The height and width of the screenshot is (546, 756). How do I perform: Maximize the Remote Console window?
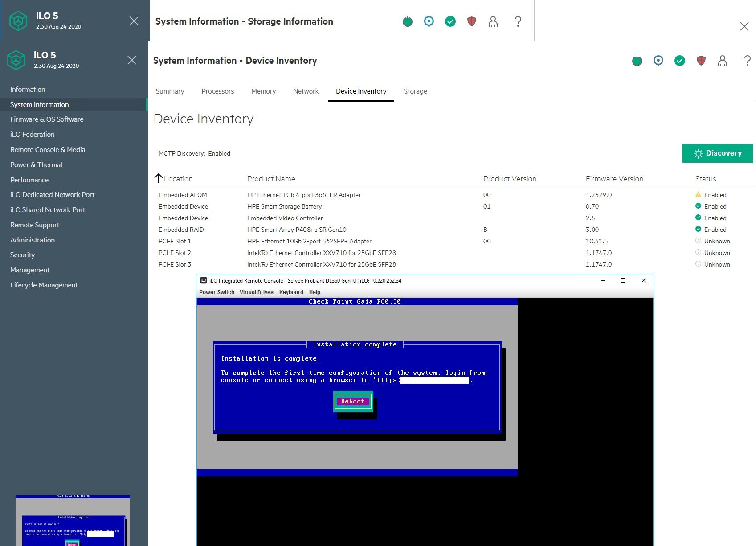coord(623,280)
